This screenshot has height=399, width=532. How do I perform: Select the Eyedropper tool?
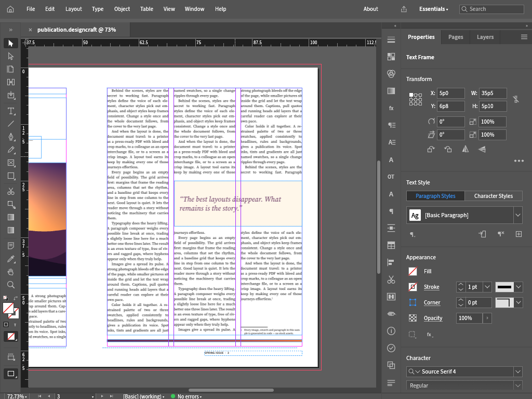(10, 259)
